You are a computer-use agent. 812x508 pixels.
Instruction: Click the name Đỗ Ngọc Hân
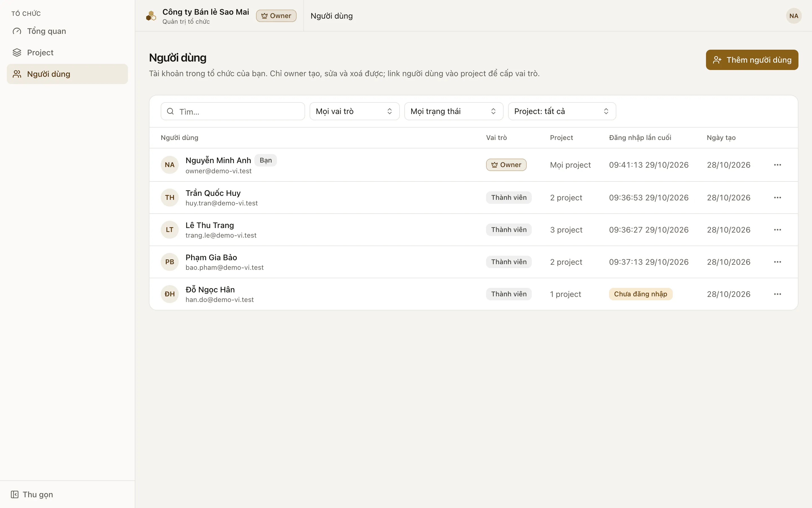pyautogui.click(x=210, y=290)
